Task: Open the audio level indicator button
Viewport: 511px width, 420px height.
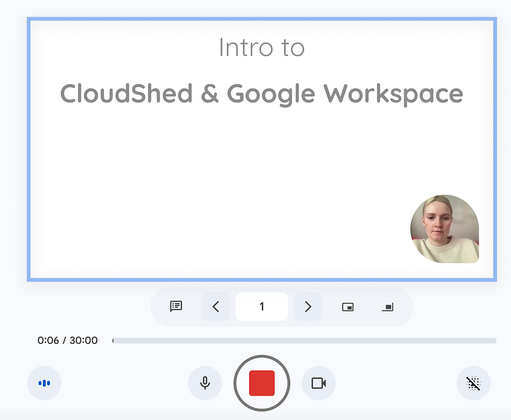Action: (x=44, y=383)
